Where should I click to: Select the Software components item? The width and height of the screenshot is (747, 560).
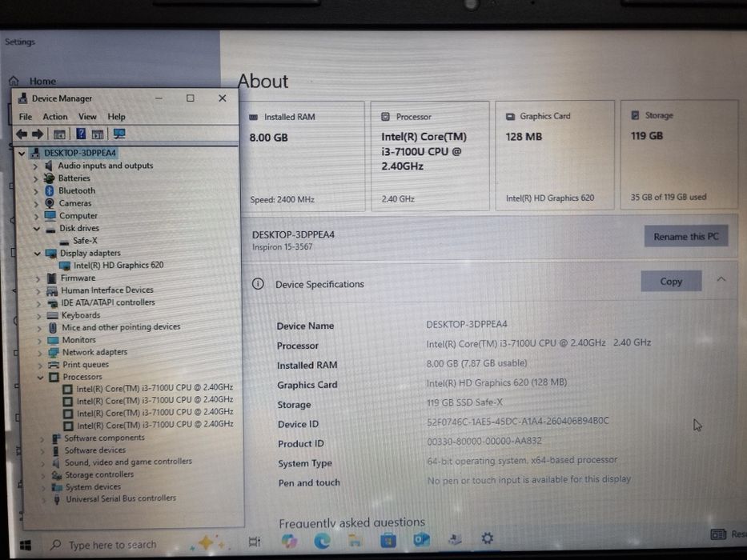tap(104, 438)
